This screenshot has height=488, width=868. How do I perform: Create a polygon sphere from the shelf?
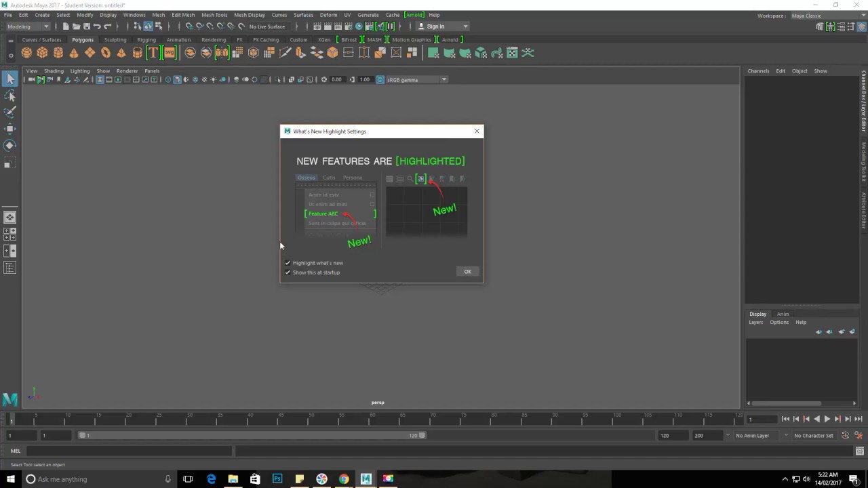click(26, 53)
